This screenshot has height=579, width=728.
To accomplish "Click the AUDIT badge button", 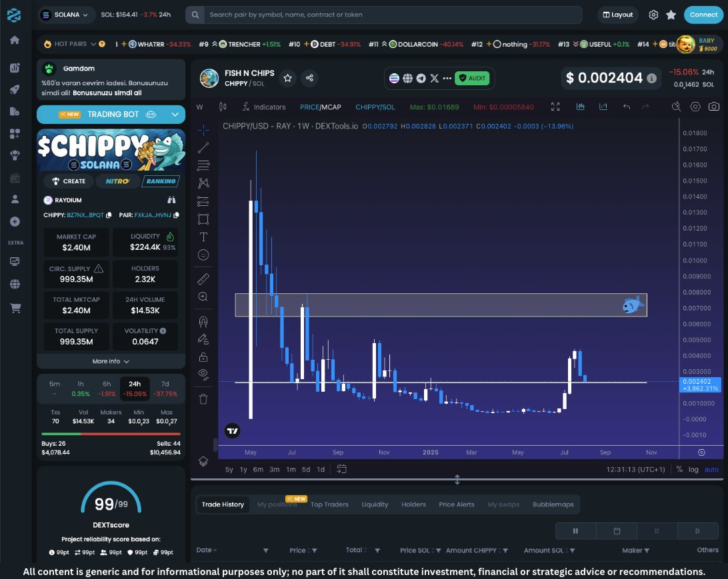I will pyautogui.click(x=472, y=79).
